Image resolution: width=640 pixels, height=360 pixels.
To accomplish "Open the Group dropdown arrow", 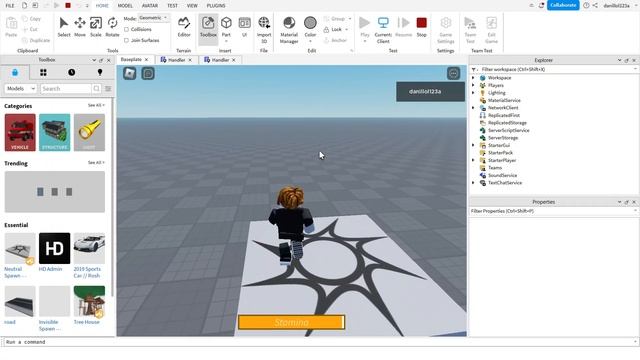I will pos(349,19).
